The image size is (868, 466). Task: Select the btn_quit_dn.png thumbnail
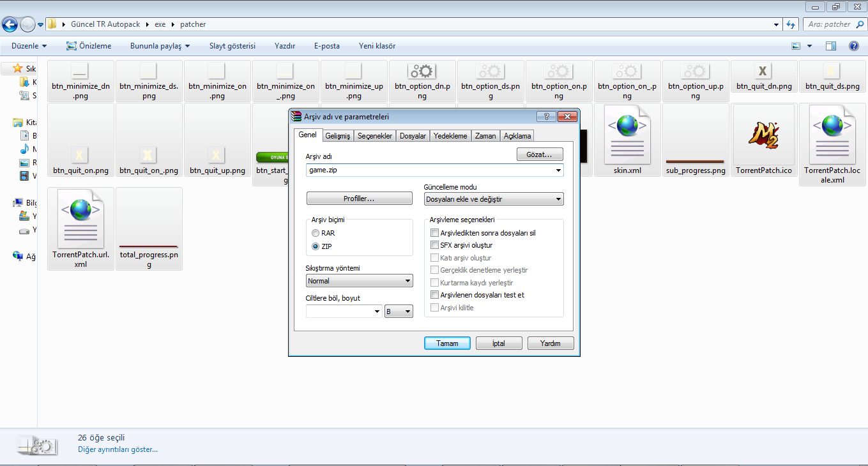(763, 71)
